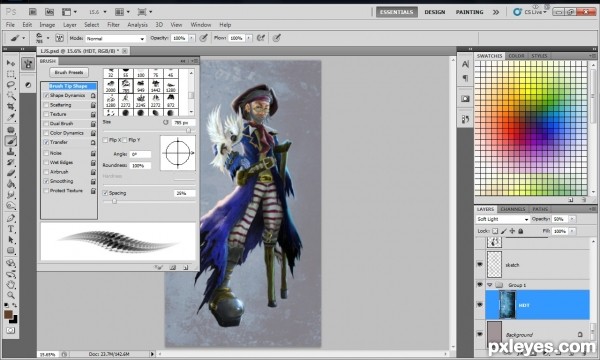Image resolution: width=600 pixels, height=360 pixels.
Task: Select the Hand tool
Action: coord(11,284)
